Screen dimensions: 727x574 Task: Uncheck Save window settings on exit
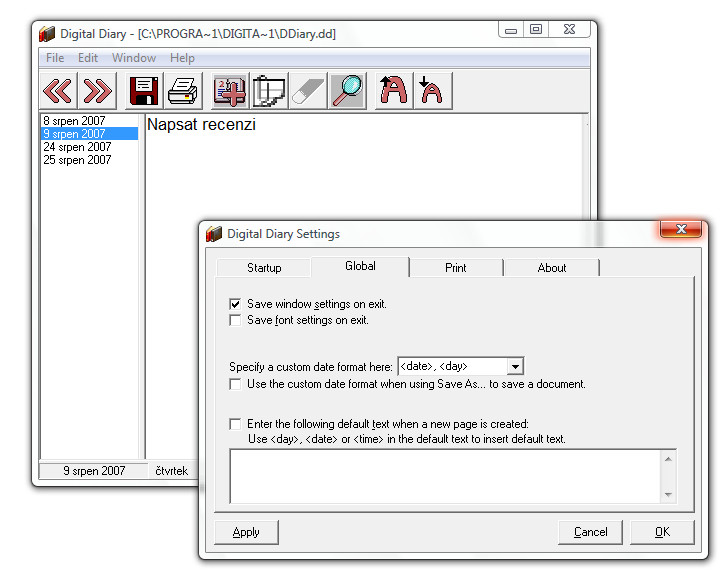pos(235,304)
